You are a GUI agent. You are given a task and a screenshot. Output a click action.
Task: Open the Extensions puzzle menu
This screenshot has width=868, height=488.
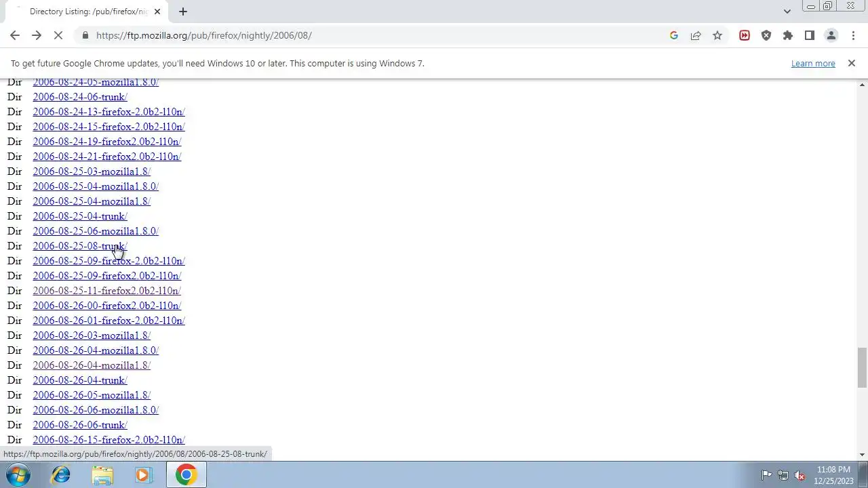click(788, 35)
